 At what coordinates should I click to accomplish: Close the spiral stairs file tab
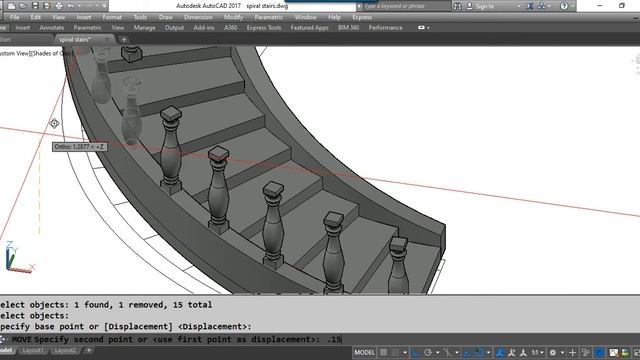108,40
